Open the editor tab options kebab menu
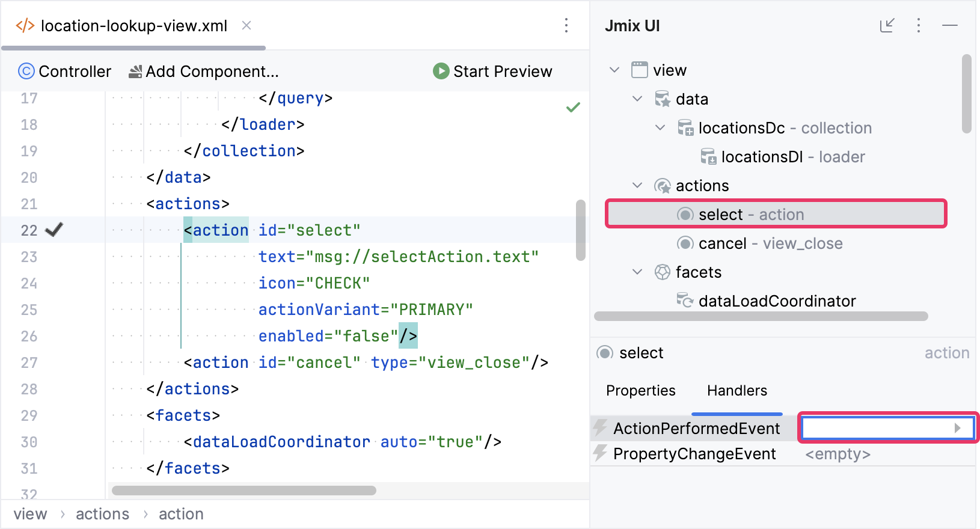This screenshot has height=529, width=980. pyautogui.click(x=566, y=25)
